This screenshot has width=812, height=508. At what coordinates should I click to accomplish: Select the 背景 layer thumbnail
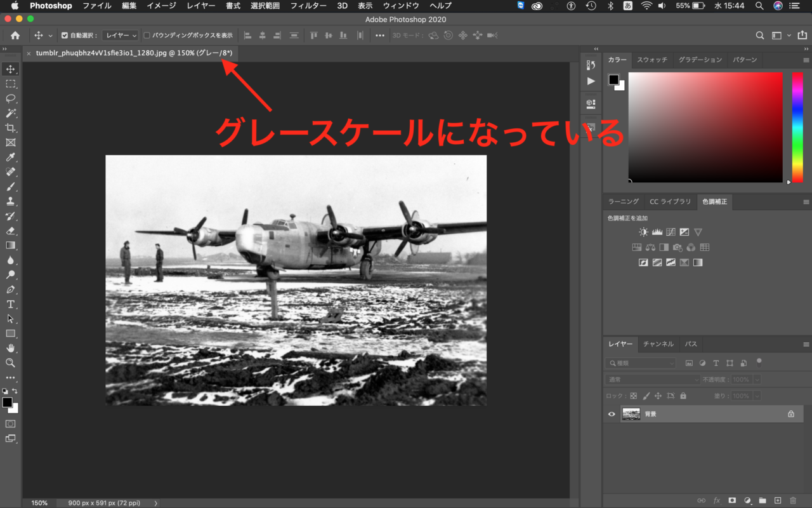click(x=631, y=414)
